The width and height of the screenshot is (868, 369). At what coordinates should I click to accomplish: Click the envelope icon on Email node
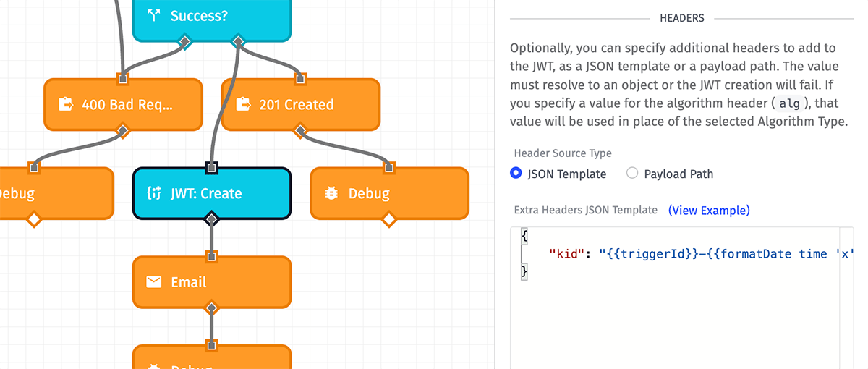tap(153, 282)
